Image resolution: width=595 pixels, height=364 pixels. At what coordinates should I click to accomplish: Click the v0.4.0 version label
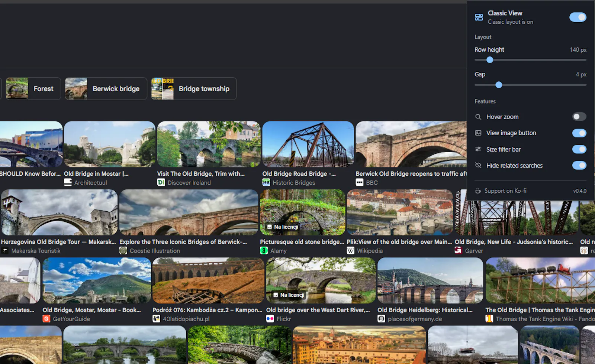pos(580,191)
